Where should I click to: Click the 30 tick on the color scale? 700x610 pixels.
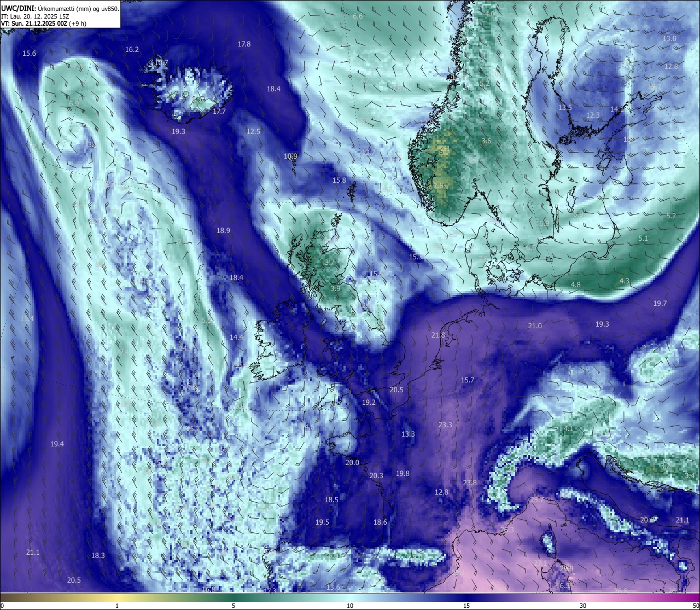click(x=583, y=606)
